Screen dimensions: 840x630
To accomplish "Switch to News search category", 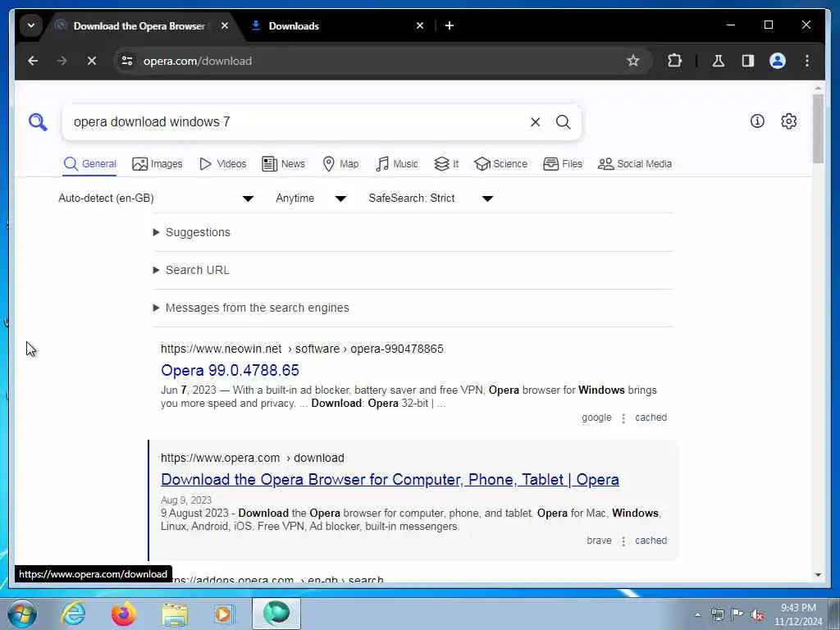I will pyautogui.click(x=283, y=164).
